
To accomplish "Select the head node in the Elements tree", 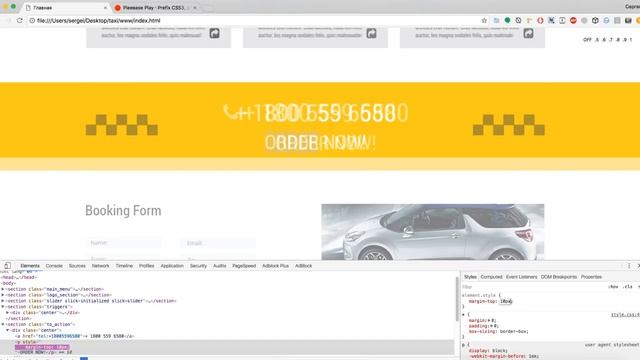I will tap(19, 277).
